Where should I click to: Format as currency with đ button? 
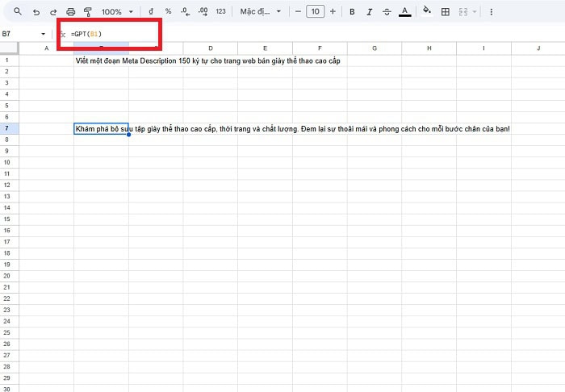(151, 11)
